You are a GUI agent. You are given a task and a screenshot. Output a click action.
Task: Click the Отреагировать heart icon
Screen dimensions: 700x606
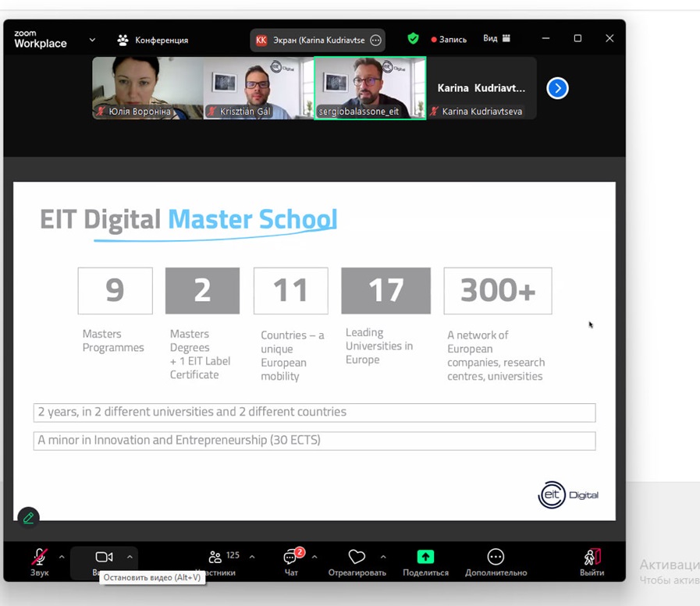pos(357,557)
